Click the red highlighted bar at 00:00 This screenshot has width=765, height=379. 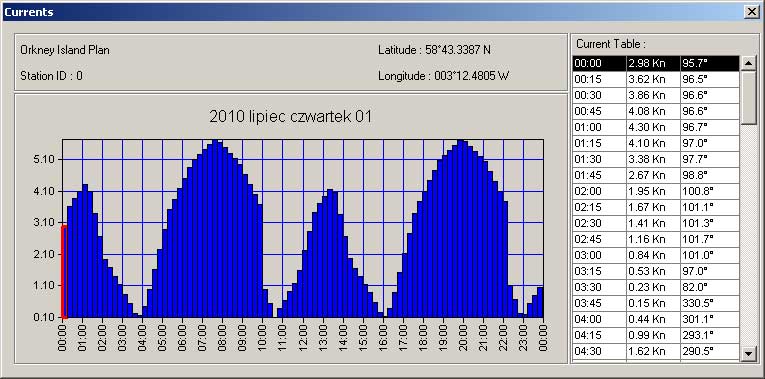point(64,271)
